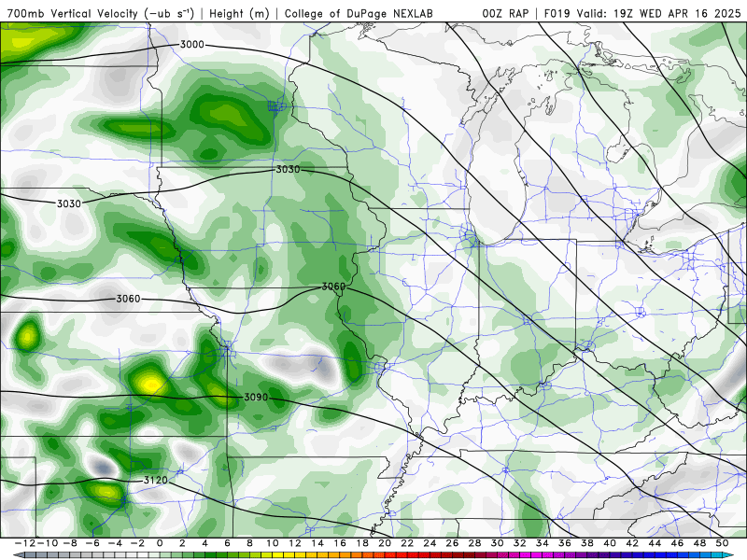Click the 24 value on color scale
This screenshot has width=747, height=560.
pos(430,543)
